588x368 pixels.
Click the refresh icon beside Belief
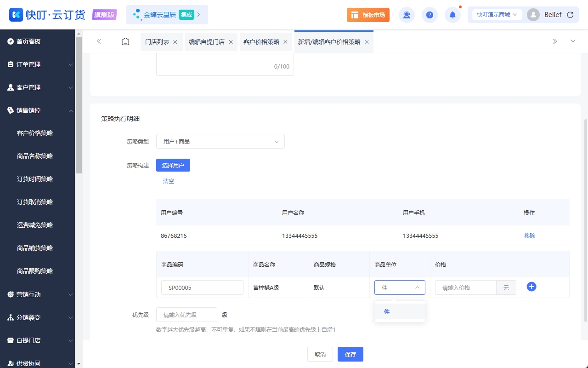[x=570, y=15]
